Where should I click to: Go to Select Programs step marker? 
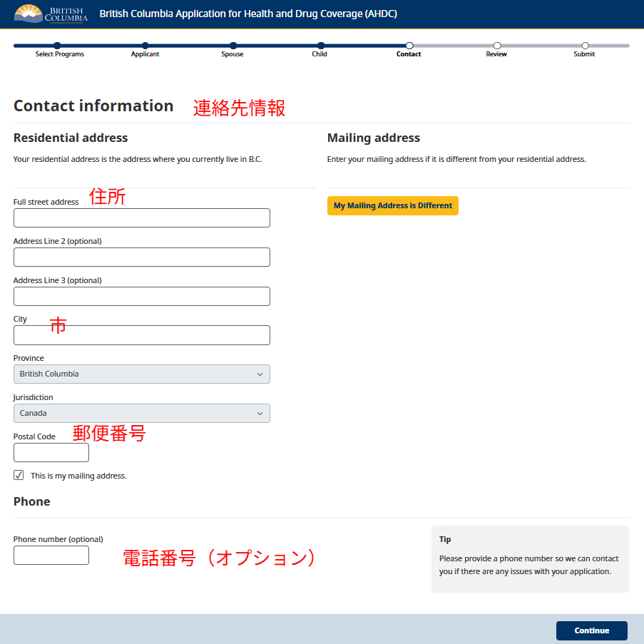(57, 46)
